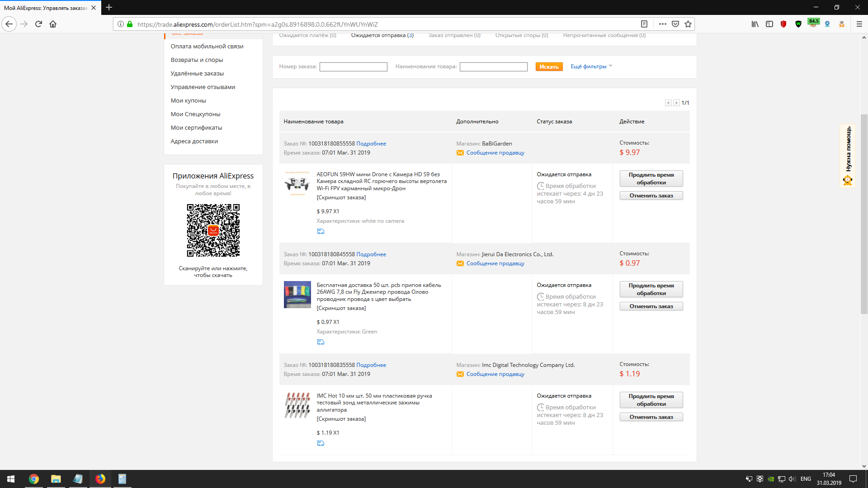Go back to the previous page

pos(9,24)
